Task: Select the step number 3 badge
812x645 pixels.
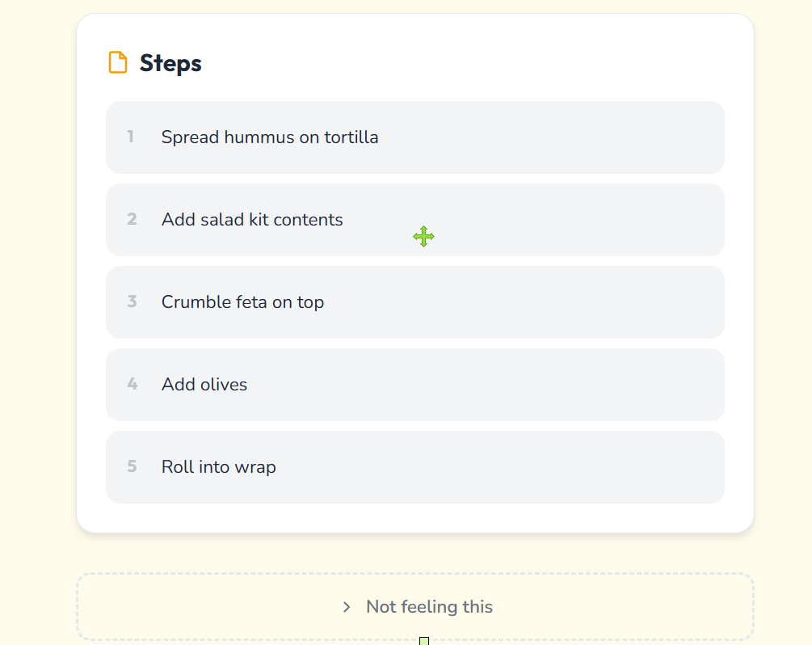Action: click(132, 302)
